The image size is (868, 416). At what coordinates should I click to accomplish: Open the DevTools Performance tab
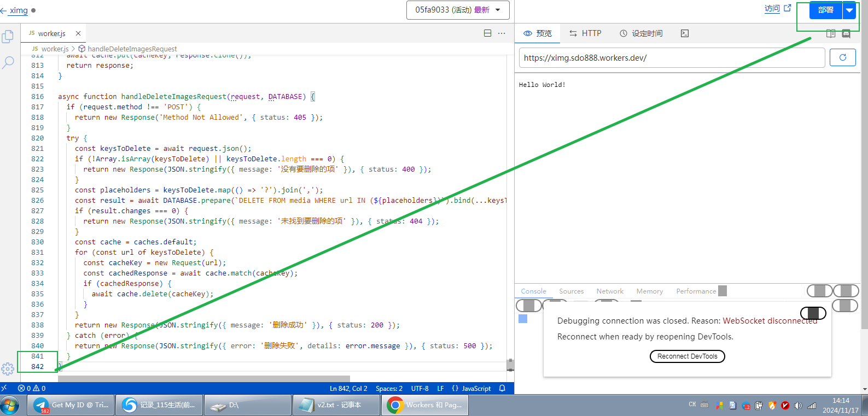696,291
